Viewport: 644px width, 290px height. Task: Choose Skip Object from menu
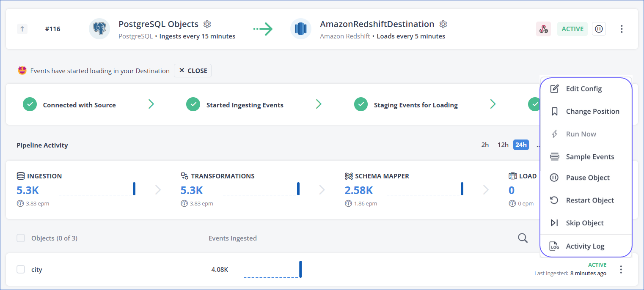pos(586,223)
